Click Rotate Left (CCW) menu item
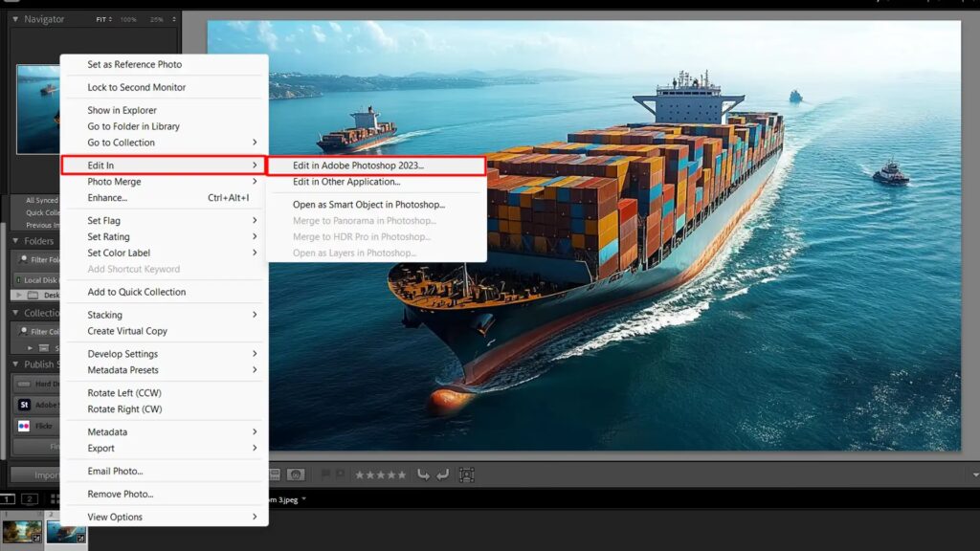Image resolution: width=980 pixels, height=551 pixels. [x=124, y=393]
